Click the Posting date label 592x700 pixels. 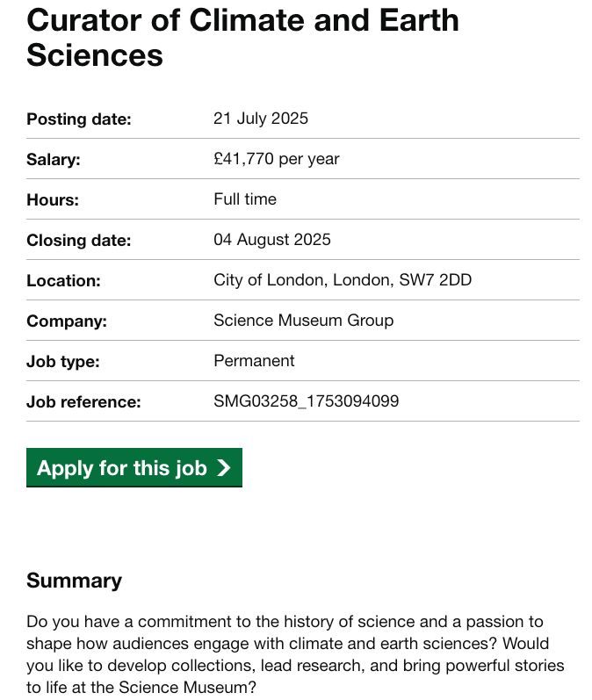79,119
